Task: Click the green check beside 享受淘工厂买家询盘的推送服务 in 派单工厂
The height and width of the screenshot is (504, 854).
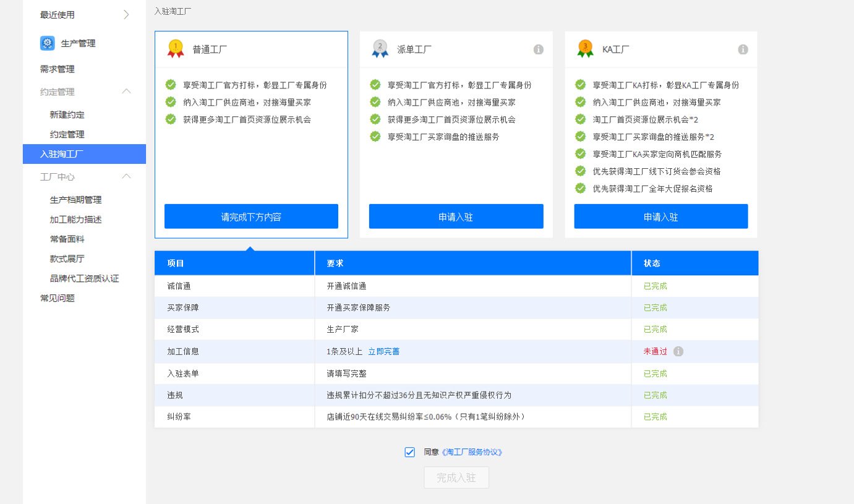Action: 375,137
